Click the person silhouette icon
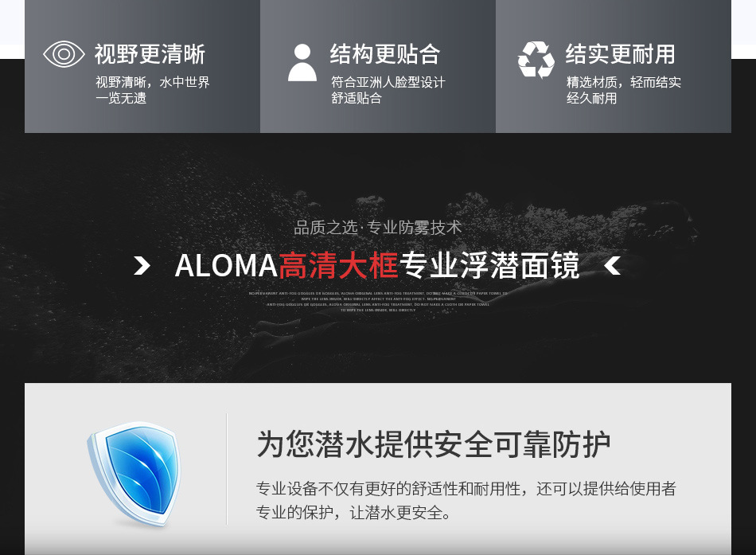 pyautogui.click(x=302, y=62)
